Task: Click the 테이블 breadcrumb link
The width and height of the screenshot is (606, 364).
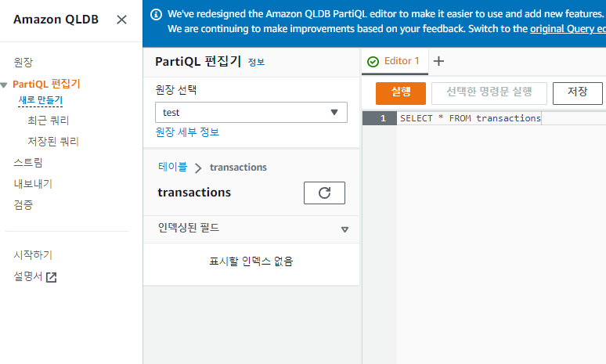Action: (172, 167)
